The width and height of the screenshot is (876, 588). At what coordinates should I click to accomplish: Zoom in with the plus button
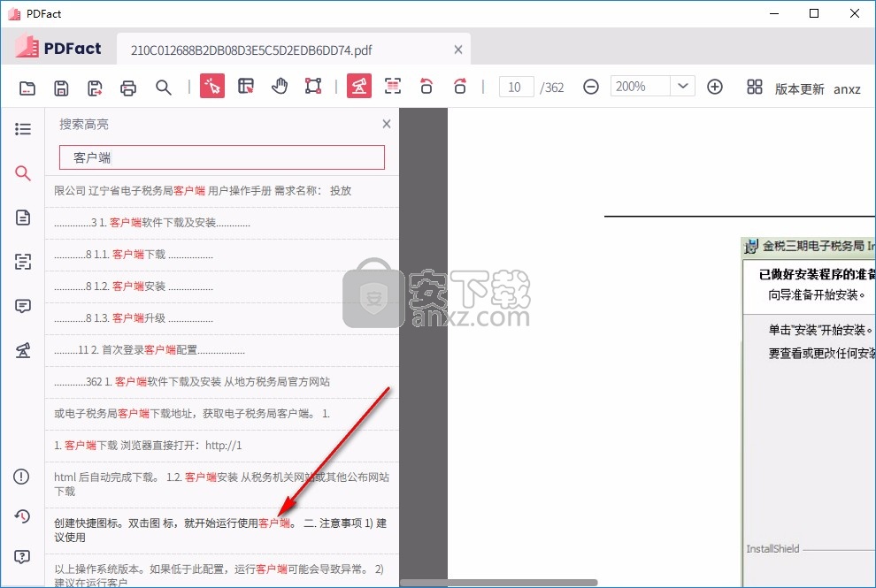[x=715, y=88]
